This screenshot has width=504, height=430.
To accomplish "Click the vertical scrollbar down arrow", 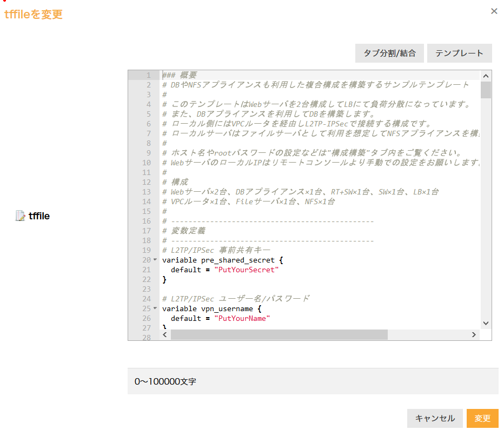I will tap(486, 322).
